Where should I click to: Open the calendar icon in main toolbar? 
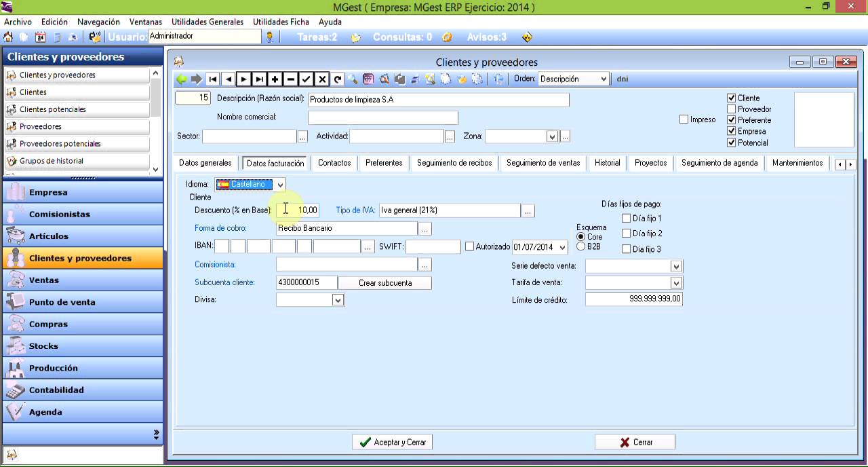tap(40, 37)
